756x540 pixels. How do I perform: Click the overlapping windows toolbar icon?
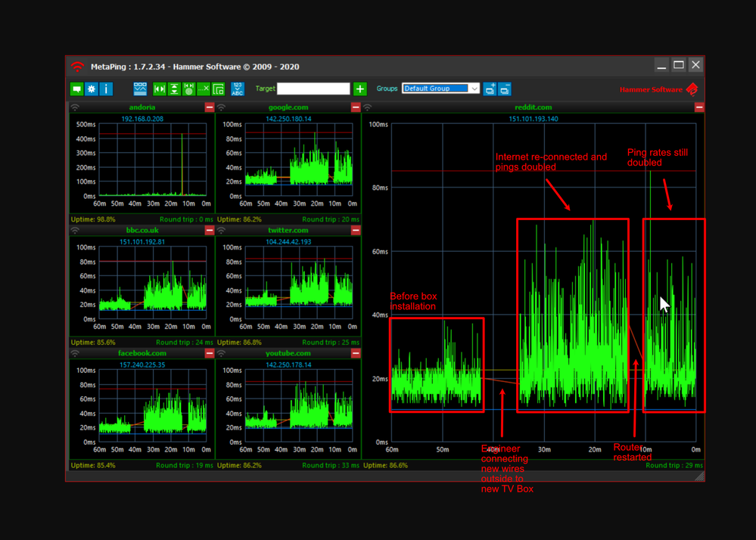[219, 89]
